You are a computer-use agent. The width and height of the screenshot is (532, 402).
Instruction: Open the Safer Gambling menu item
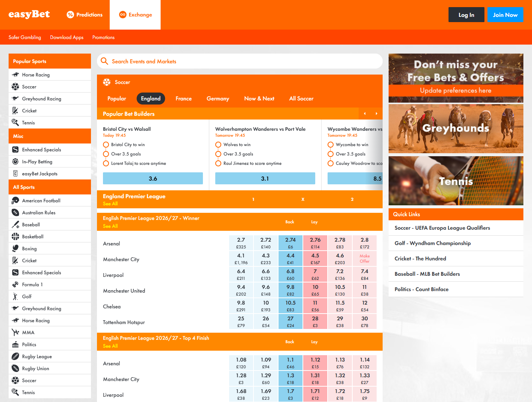[x=25, y=37]
